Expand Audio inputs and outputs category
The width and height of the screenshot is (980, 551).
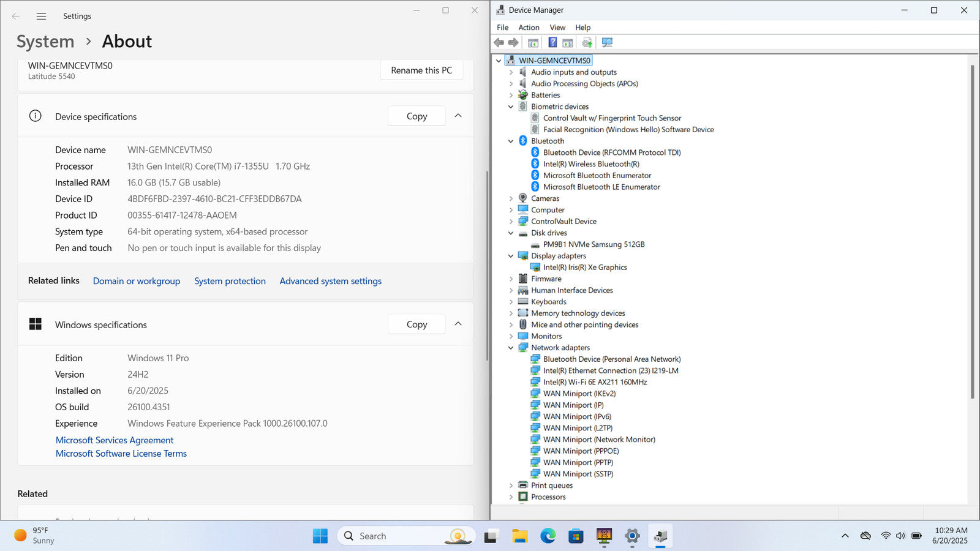tap(511, 72)
